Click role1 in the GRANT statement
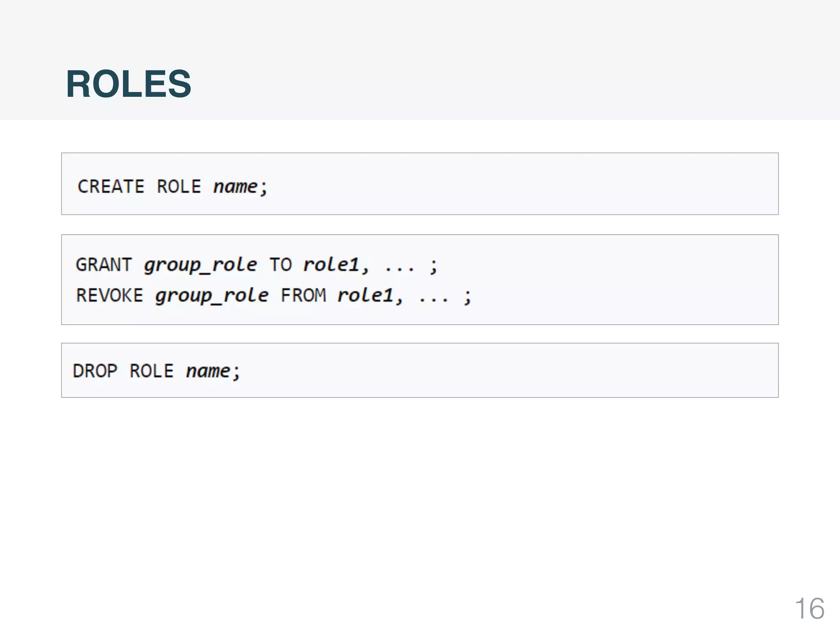840x630 pixels. [331, 265]
